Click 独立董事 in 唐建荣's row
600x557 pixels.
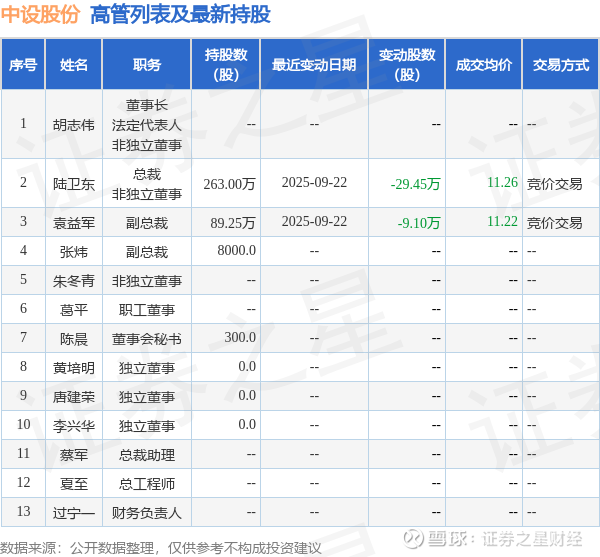tap(147, 397)
